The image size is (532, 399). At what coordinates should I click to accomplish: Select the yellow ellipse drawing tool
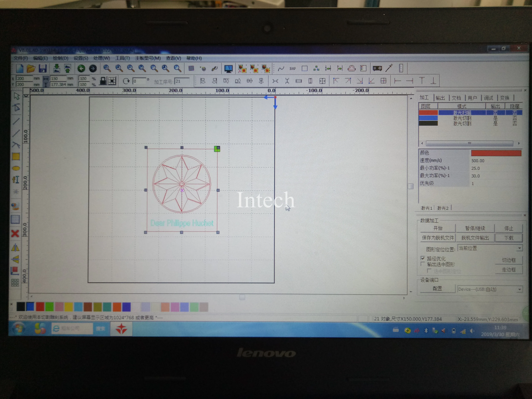[16, 168]
